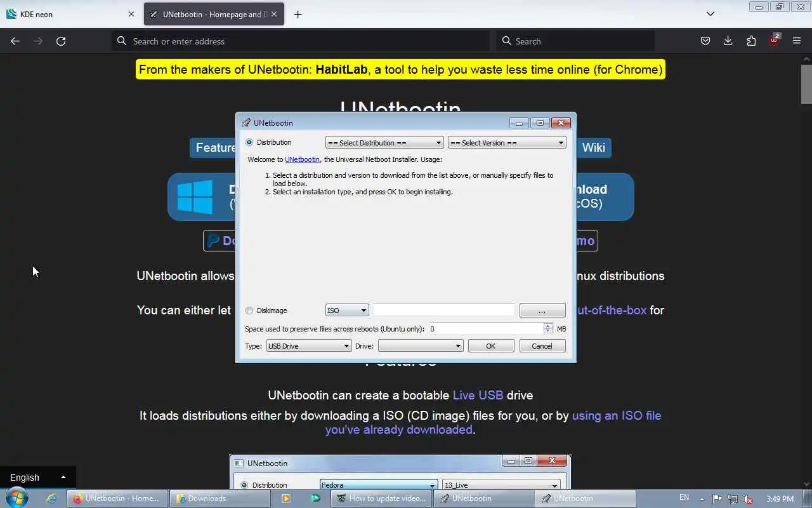The image size is (812, 508).
Task: Click the Windows logo download button
Action: point(195,197)
